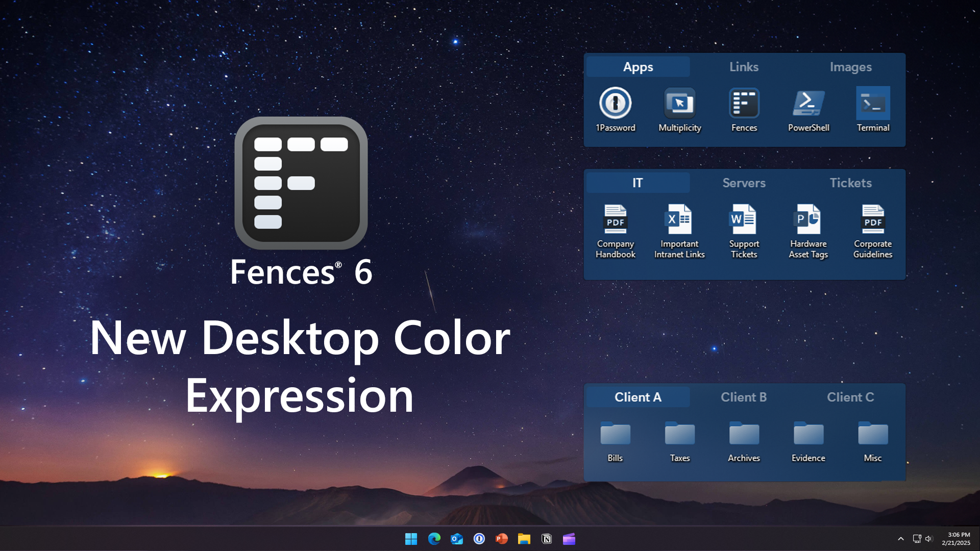Select the Company Handbook PDF file
Screen dimensions: 980x551
(615, 231)
